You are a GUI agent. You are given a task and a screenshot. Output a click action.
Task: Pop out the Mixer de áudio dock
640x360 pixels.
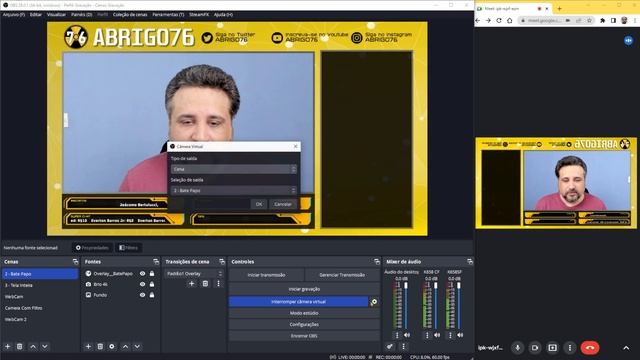click(470, 262)
